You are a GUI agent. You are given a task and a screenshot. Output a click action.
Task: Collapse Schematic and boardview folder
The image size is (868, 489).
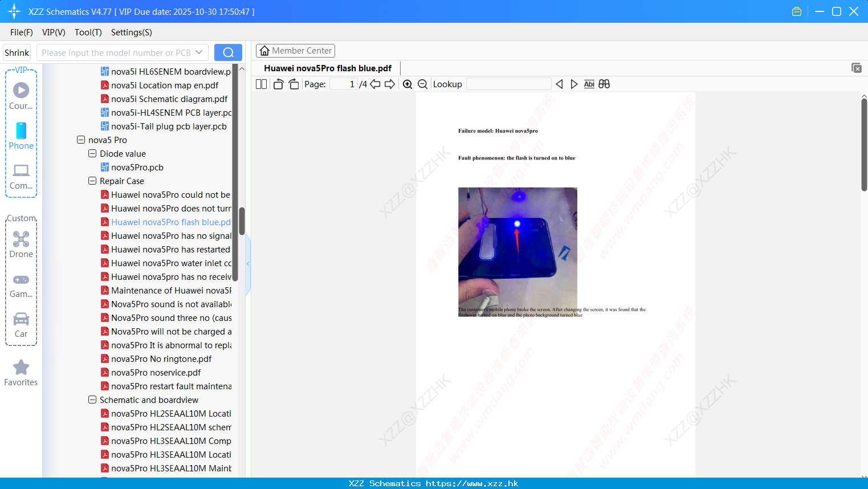tap(92, 400)
